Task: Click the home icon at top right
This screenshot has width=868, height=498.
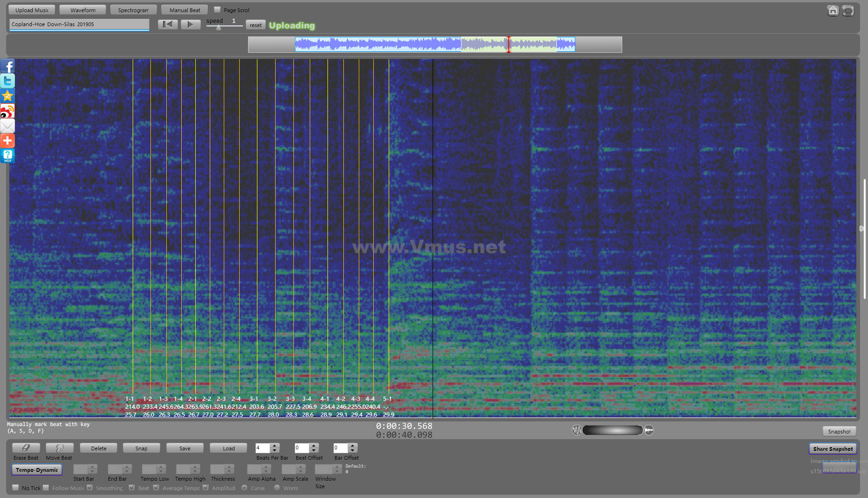Action: coord(832,10)
